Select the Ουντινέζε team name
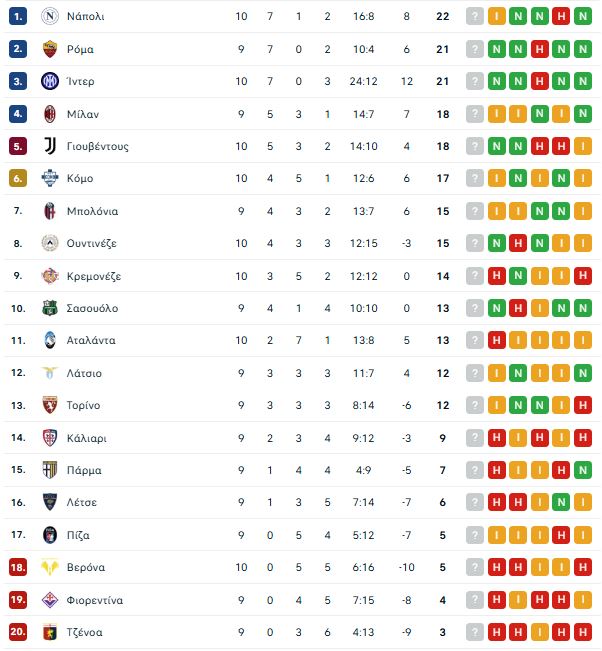Viewport: 602px width, 651px height. tap(92, 243)
